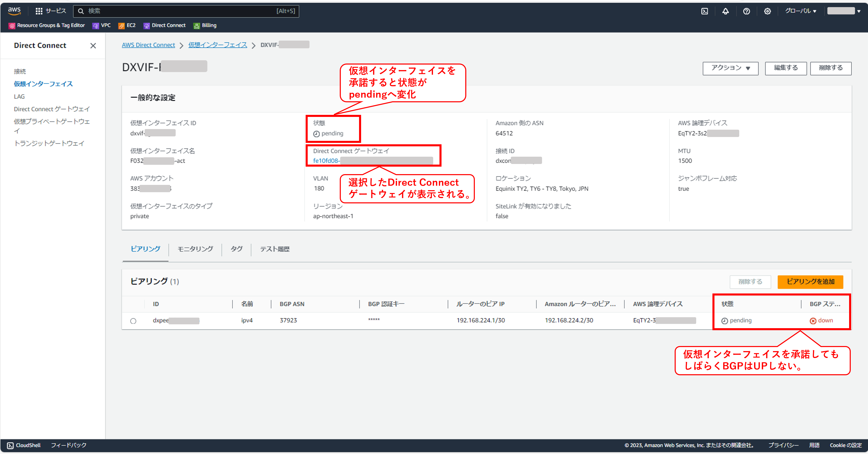Image resolution: width=868 pixels, height=454 pixels.
Task: Open the VPC favorite shortcut
Action: 101,25
